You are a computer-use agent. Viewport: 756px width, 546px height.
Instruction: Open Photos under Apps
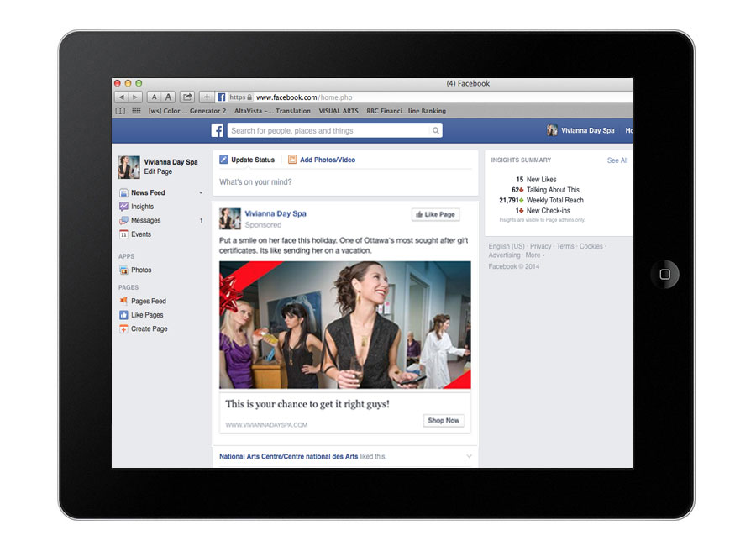point(140,270)
